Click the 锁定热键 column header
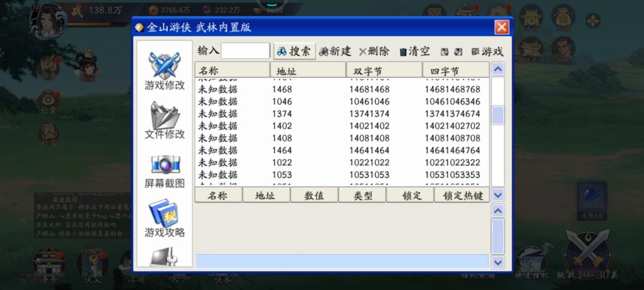This screenshot has height=290, width=644. (x=462, y=195)
